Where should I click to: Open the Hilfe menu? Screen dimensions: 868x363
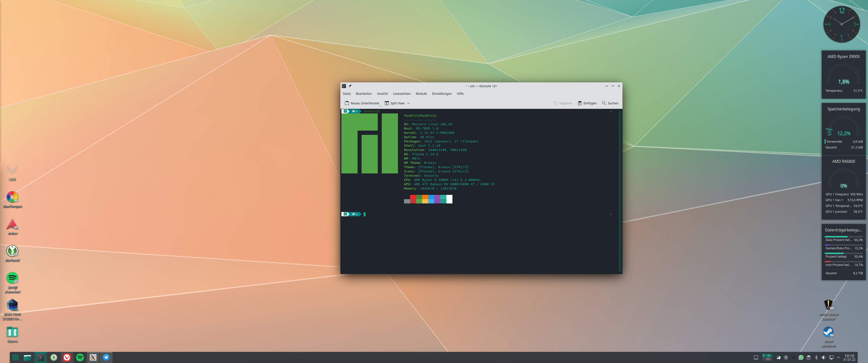tap(460, 94)
